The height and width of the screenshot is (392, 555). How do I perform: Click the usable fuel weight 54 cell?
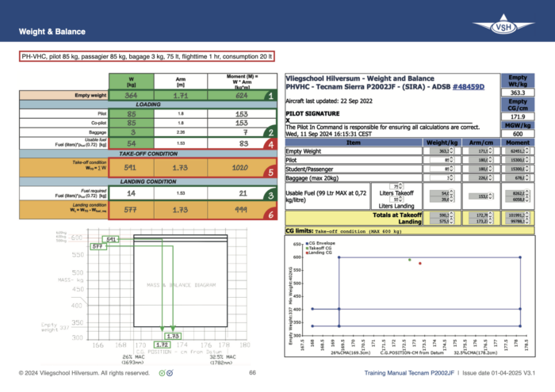[x=132, y=143]
